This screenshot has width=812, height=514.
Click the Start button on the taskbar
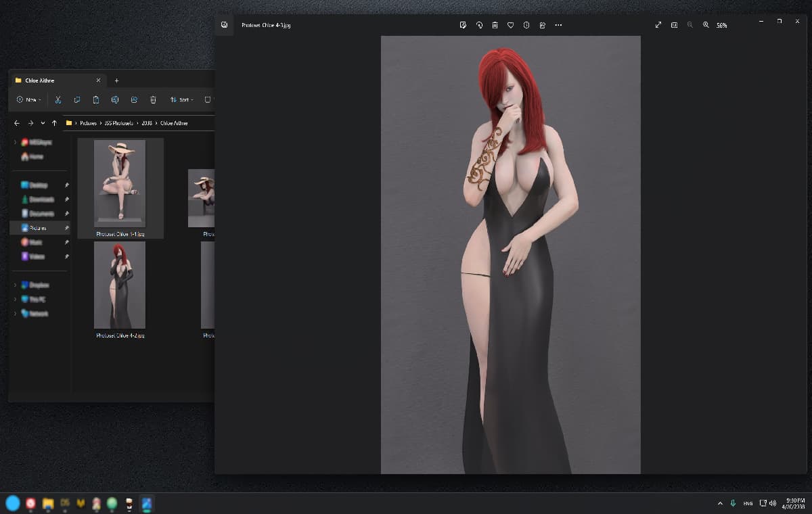click(13, 503)
